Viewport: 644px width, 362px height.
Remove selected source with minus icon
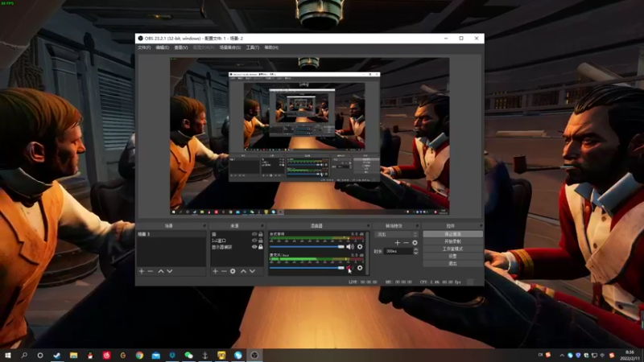tap(224, 271)
